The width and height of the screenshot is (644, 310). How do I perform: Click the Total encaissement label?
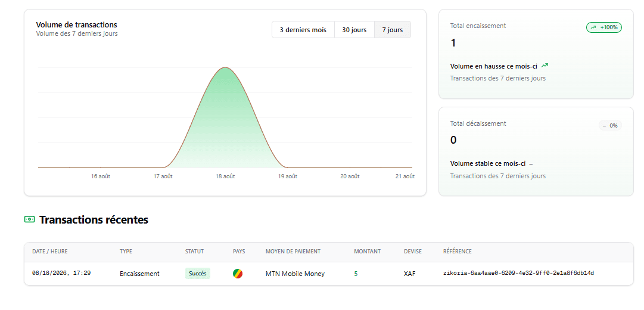(x=478, y=26)
